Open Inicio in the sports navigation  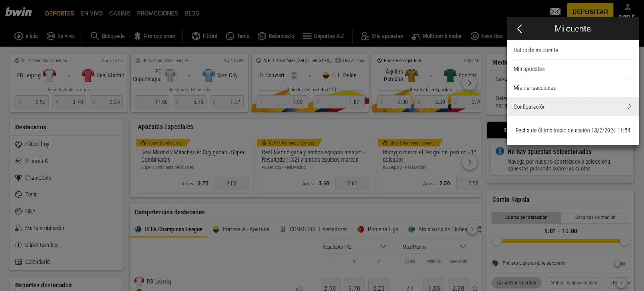(x=27, y=36)
